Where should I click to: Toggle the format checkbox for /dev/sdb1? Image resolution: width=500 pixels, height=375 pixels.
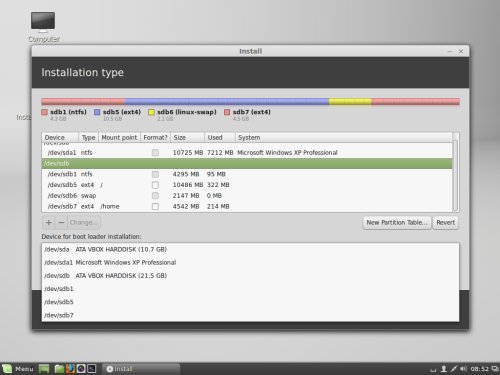click(x=155, y=174)
